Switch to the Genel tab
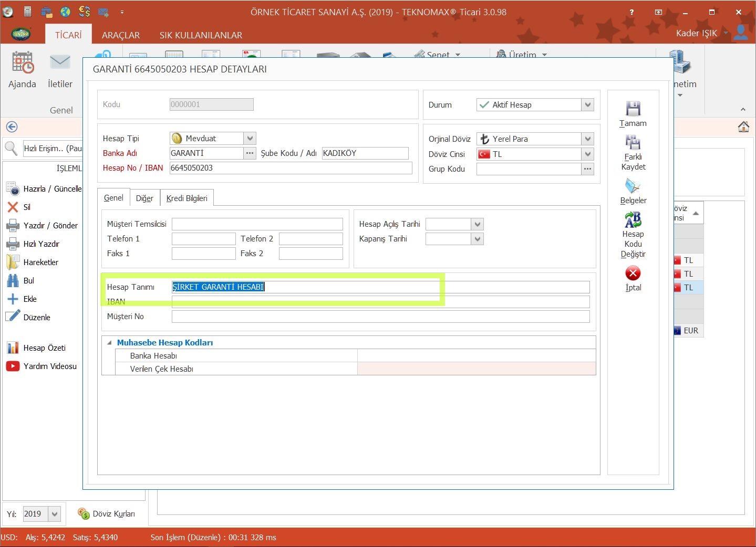 click(x=113, y=198)
